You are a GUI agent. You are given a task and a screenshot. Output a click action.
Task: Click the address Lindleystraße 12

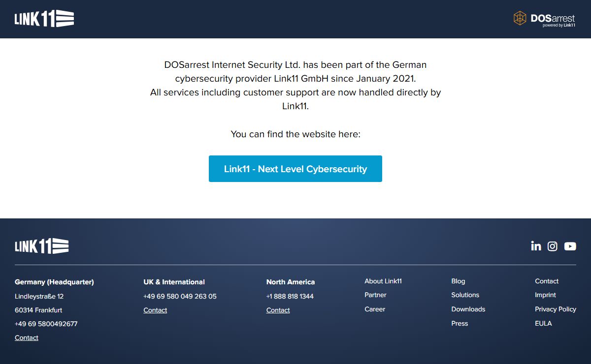[x=39, y=296]
